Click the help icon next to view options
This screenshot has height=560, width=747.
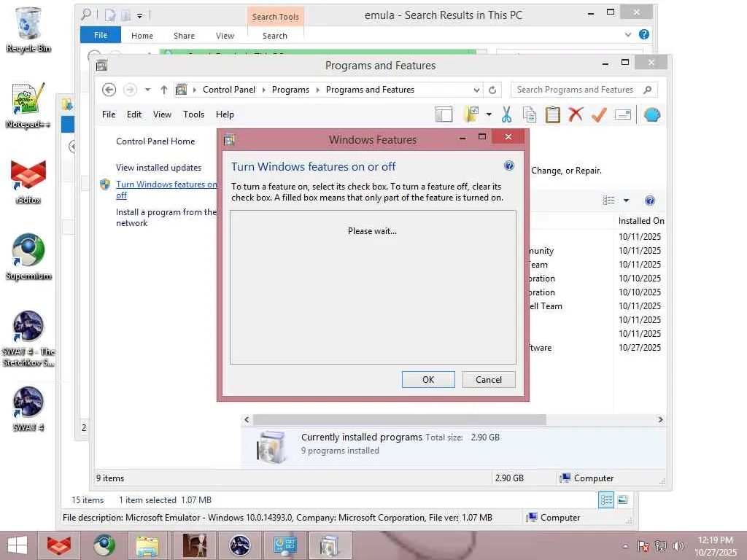point(650,201)
